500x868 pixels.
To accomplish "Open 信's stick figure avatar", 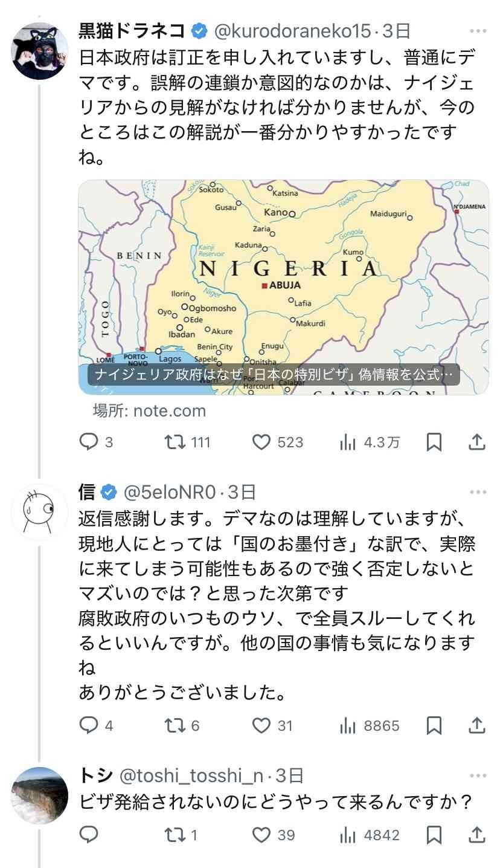I will tap(36, 511).
